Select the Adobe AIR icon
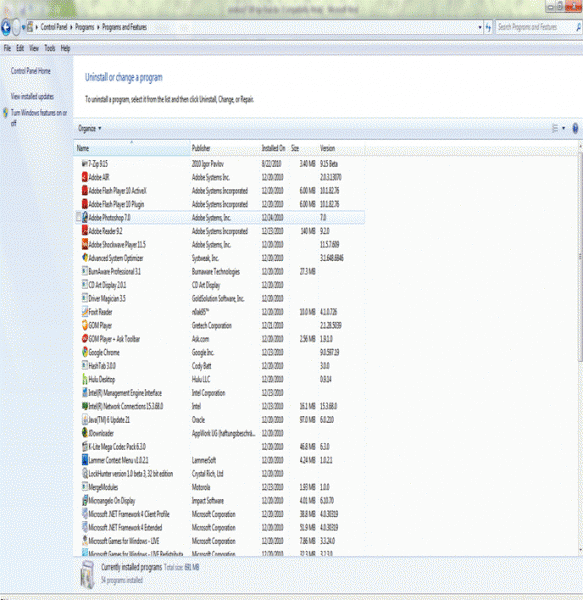583x600 pixels. point(85,177)
